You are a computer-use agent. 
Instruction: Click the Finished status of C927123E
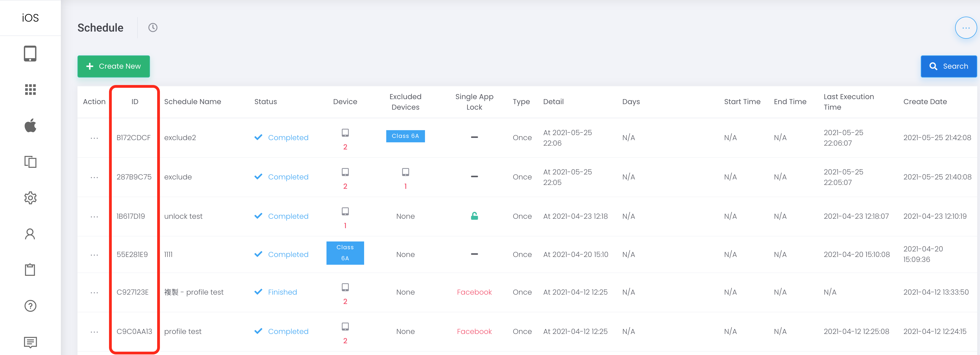[276, 292]
